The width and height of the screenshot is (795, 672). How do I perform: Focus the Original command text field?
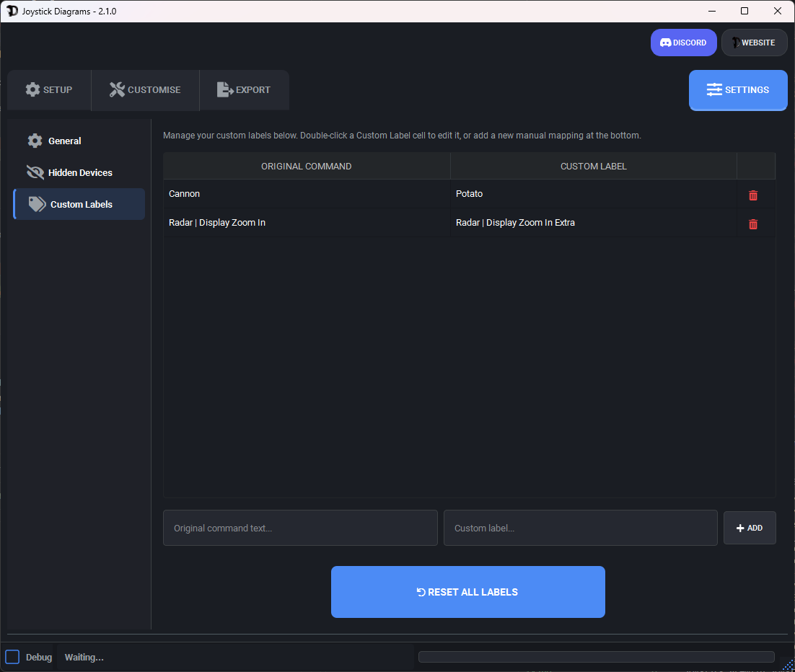coord(300,528)
